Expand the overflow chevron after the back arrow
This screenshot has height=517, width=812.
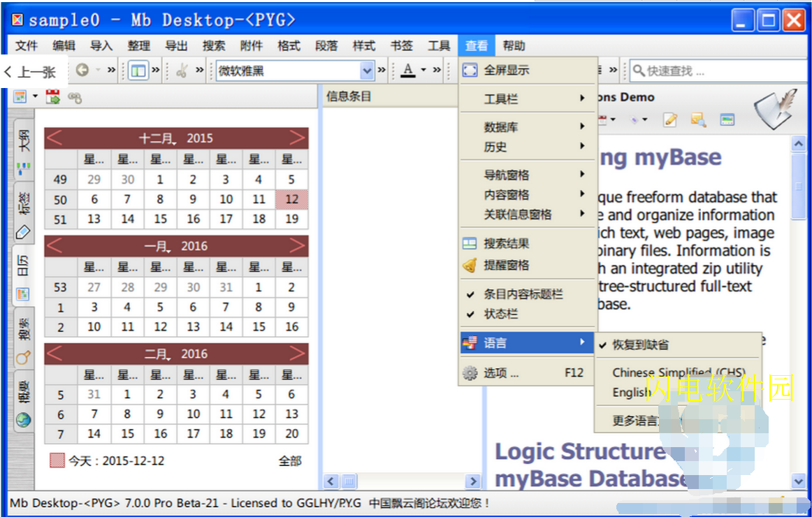tap(111, 70)
